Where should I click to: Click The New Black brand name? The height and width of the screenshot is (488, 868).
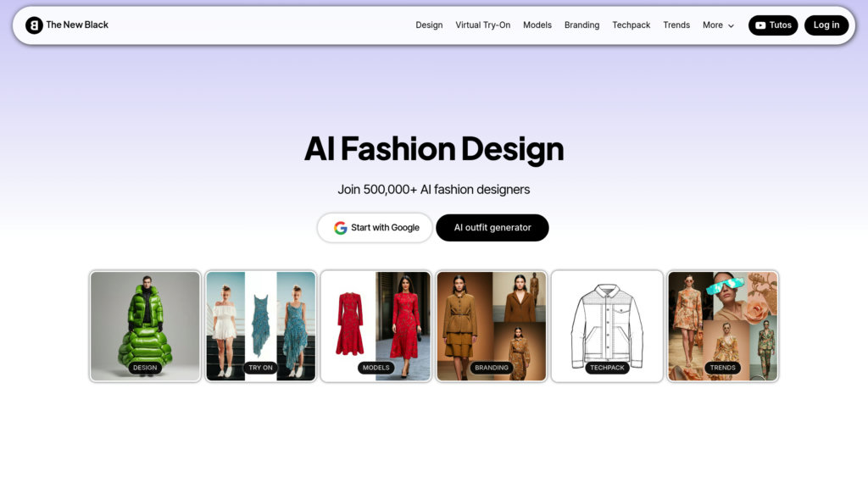(x=77, y=25)
